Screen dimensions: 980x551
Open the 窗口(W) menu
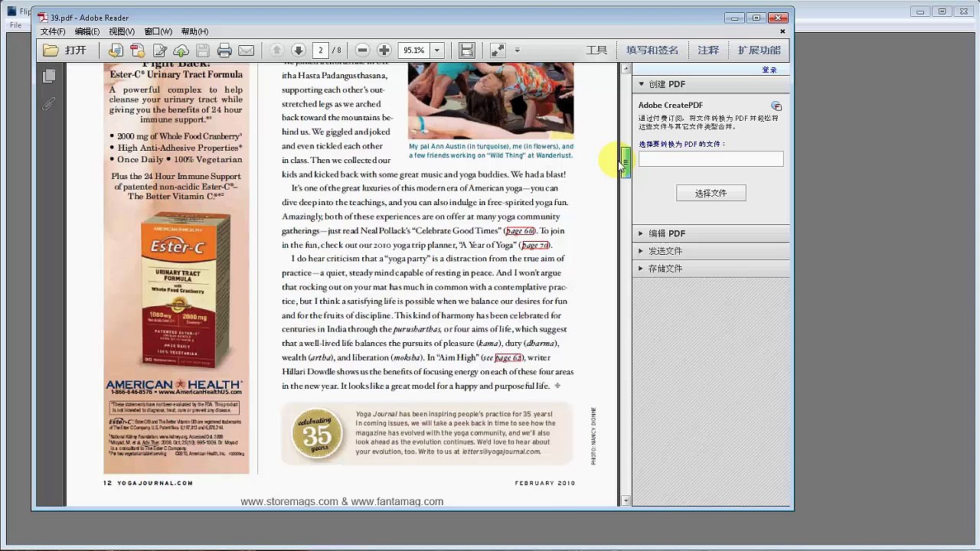[x=158, y=31]
